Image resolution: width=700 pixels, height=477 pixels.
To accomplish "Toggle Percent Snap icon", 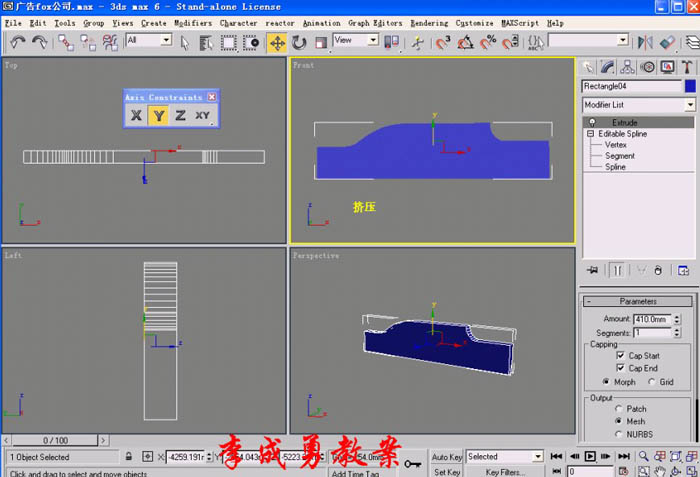I will (x=488, y=43).
